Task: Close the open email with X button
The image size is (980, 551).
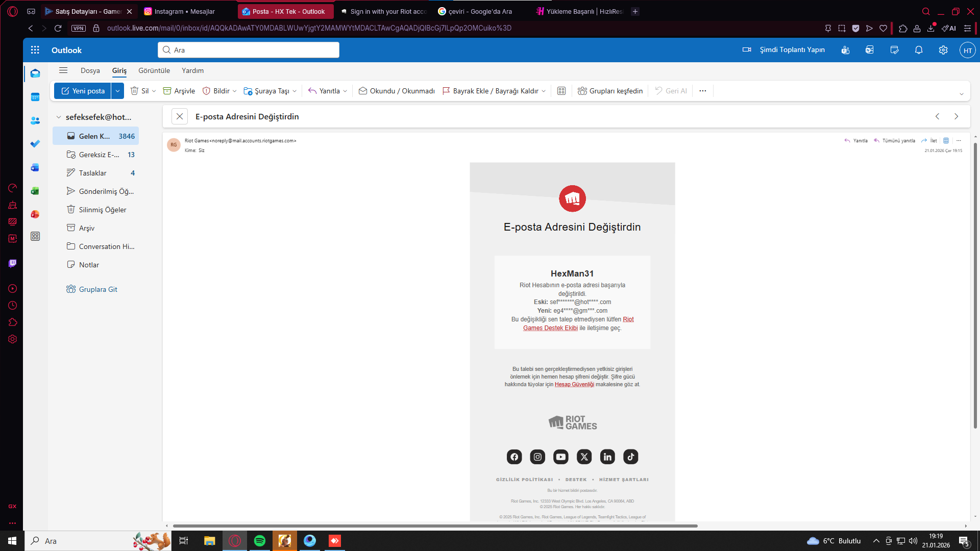Action: point(180,116)
